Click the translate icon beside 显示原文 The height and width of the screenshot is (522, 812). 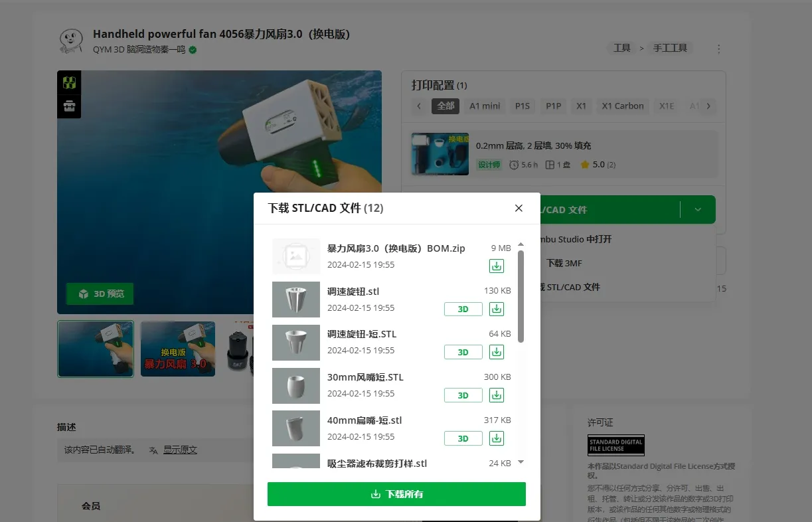pos(154,450)
